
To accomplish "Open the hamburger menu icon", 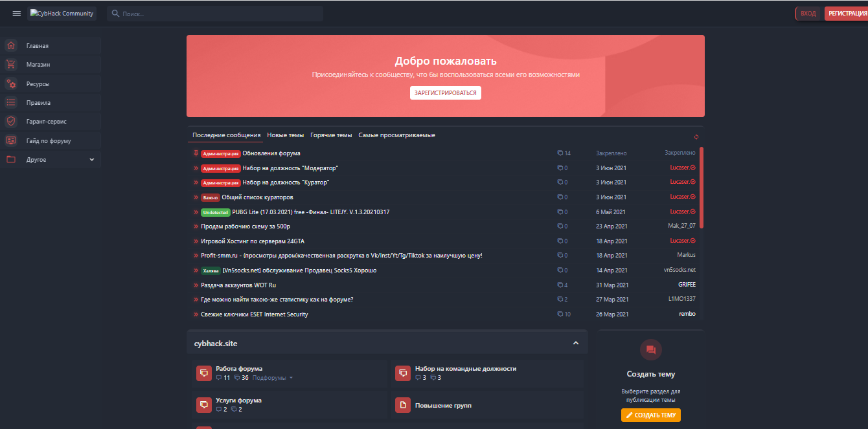I will [17, 14].
